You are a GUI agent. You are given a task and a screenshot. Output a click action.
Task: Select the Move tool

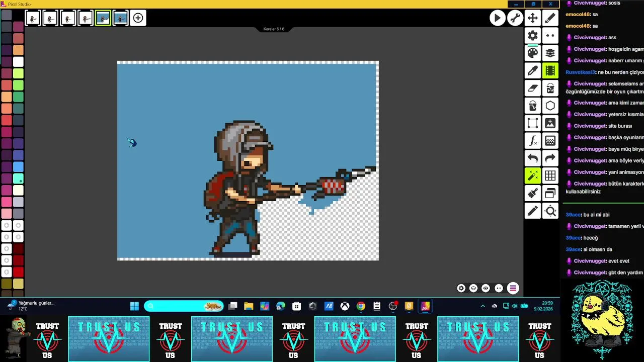(532, 18)
